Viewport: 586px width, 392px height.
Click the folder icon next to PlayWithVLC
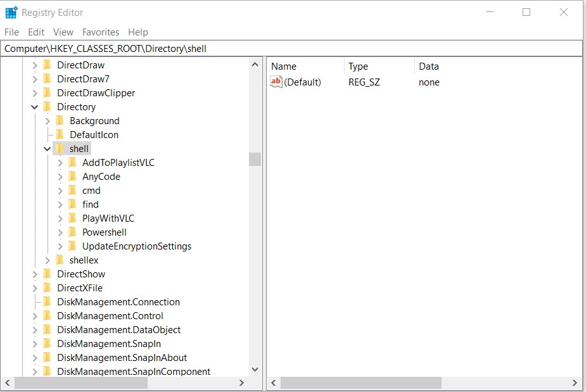72,218
